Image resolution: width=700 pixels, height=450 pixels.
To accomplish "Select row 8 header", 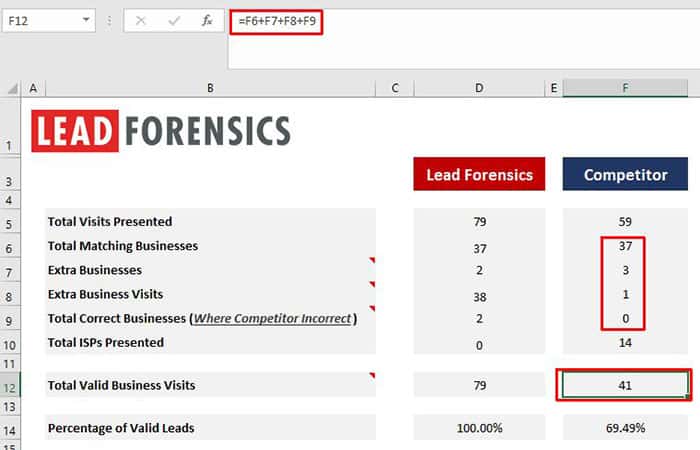I will click(10, 293).
